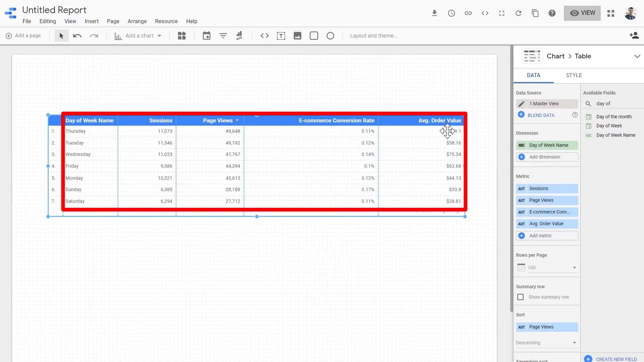Insert an image element
The width and height of the screenshot is (644, 362).
(x=298, y=36)
